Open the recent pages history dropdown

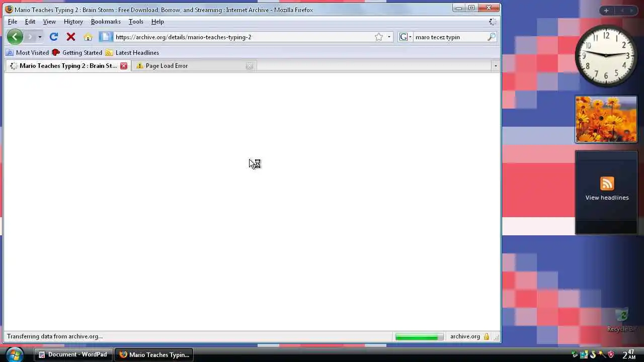[40, 37]
